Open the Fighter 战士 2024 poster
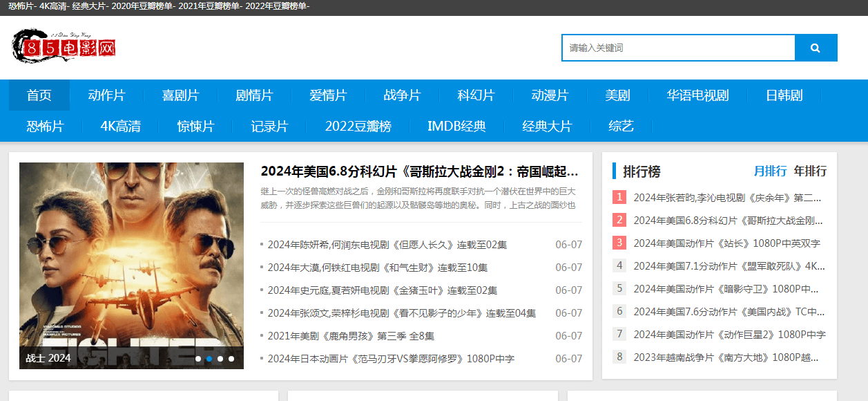The image size is (868, 401). pos(131,265)
